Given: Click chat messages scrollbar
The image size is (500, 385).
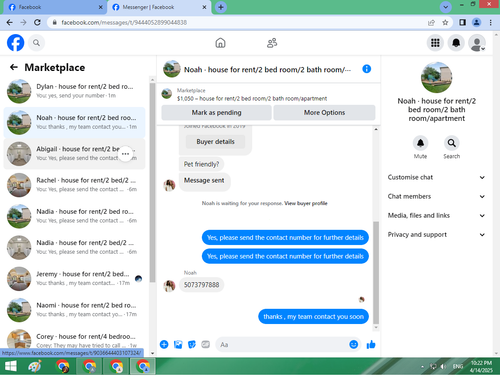Looking at the screenshot, I should [x=376, y=272].
